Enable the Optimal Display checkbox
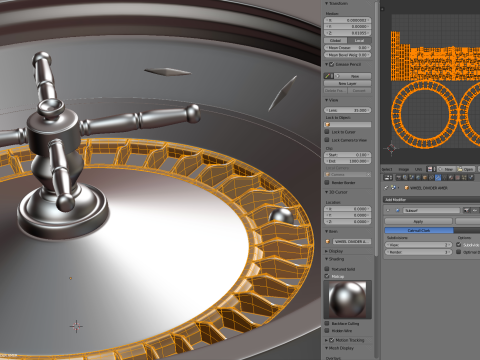 [459, 252]
